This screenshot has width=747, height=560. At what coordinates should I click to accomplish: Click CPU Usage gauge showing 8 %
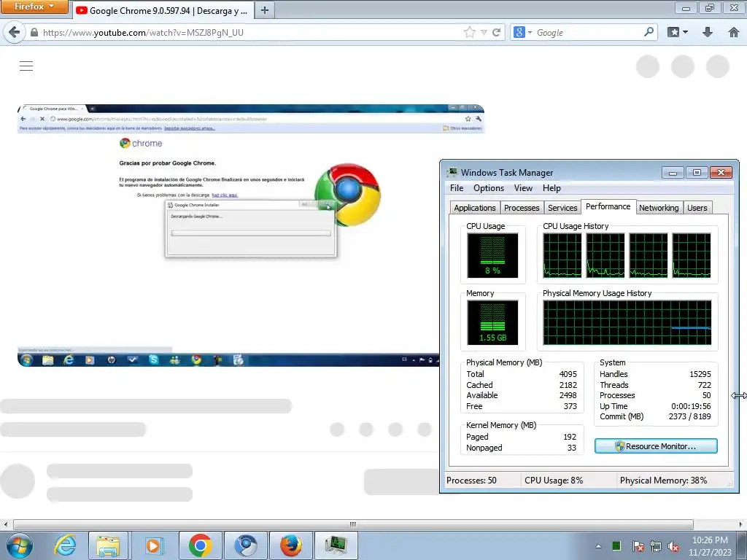pos(492,255)
